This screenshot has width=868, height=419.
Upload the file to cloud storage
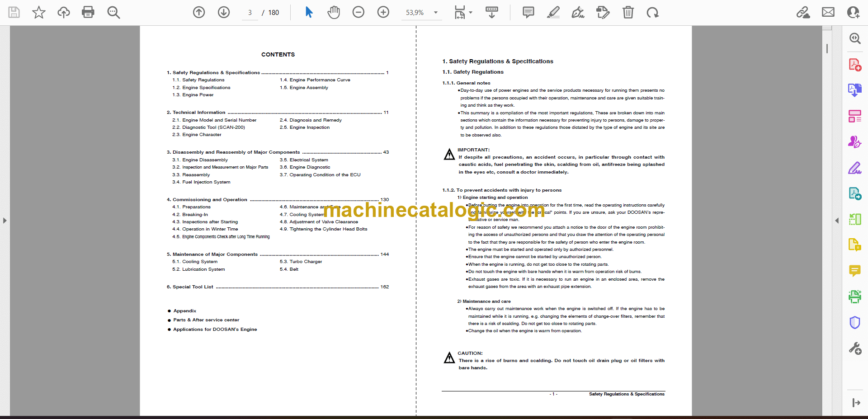click(x=64, y=12)
